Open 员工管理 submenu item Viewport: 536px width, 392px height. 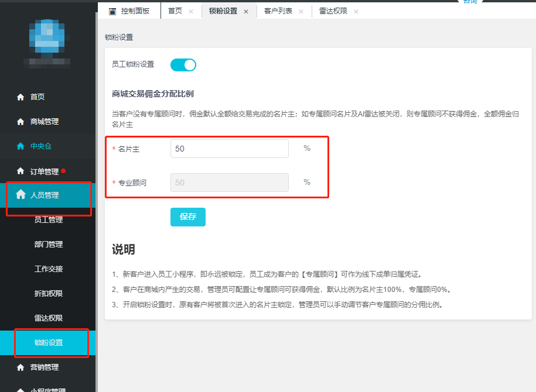point(49,220)
